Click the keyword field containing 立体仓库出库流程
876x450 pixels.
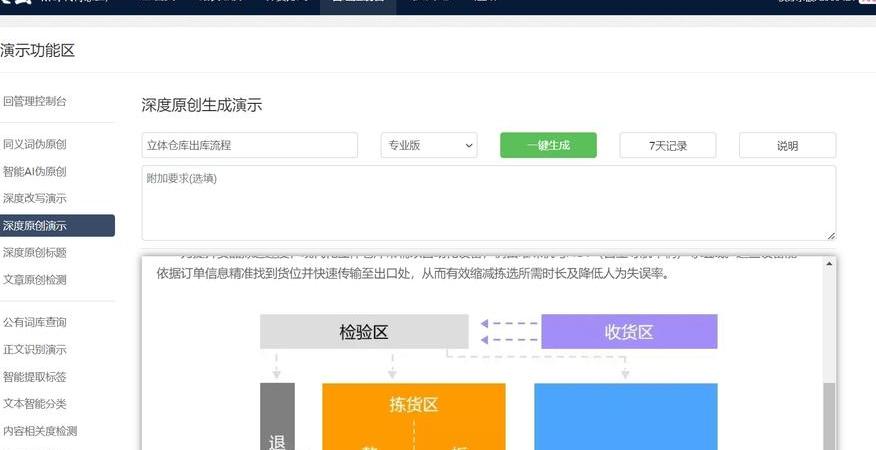(x=250, y=145)
